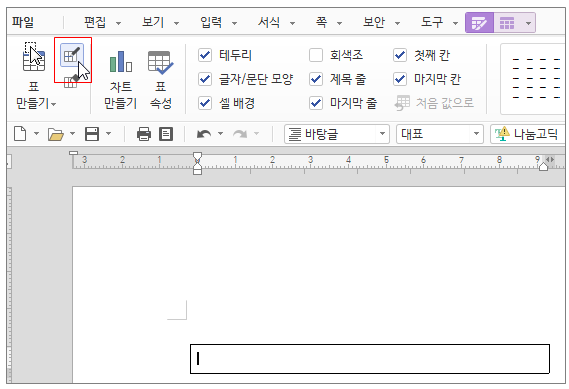
Task: Click the font warning icon beside 나눔고딕
Action: (502, 134)
